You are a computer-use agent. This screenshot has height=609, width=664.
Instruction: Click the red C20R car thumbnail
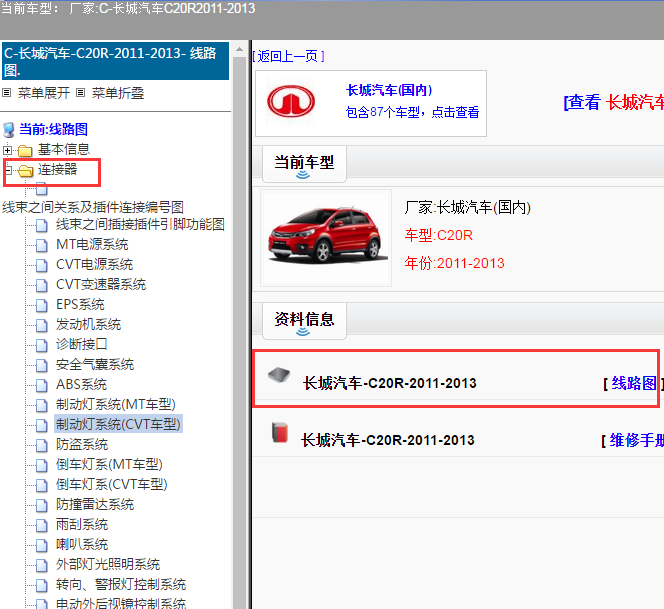326,236
